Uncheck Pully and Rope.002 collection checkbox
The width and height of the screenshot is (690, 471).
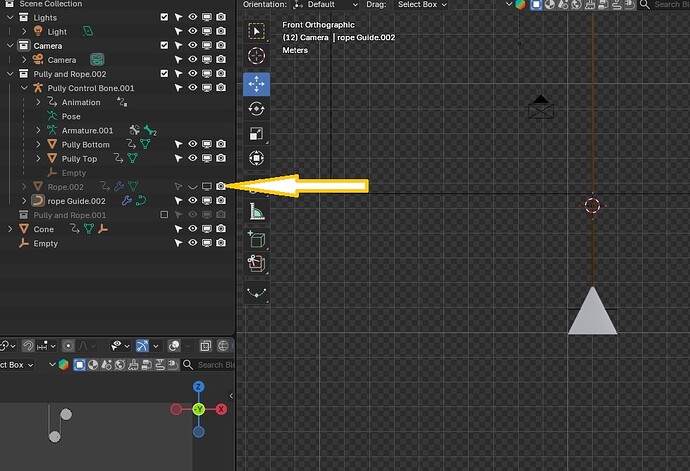[x=164, y=74]
